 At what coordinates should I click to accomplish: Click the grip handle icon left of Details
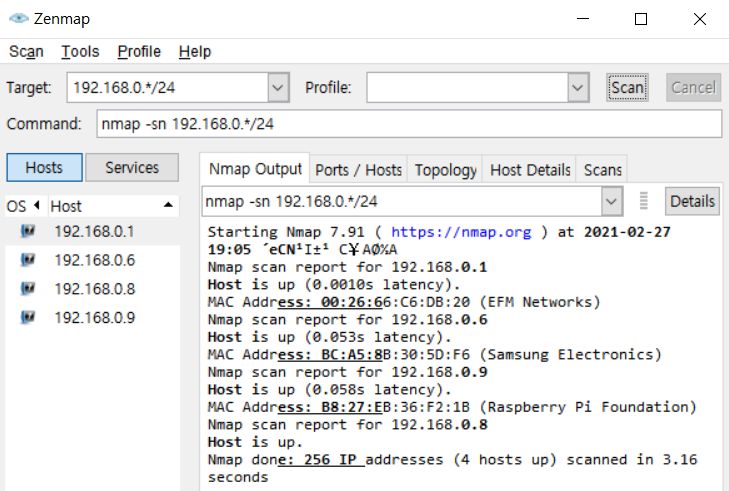pyautogui.click(x=643, y=201)
